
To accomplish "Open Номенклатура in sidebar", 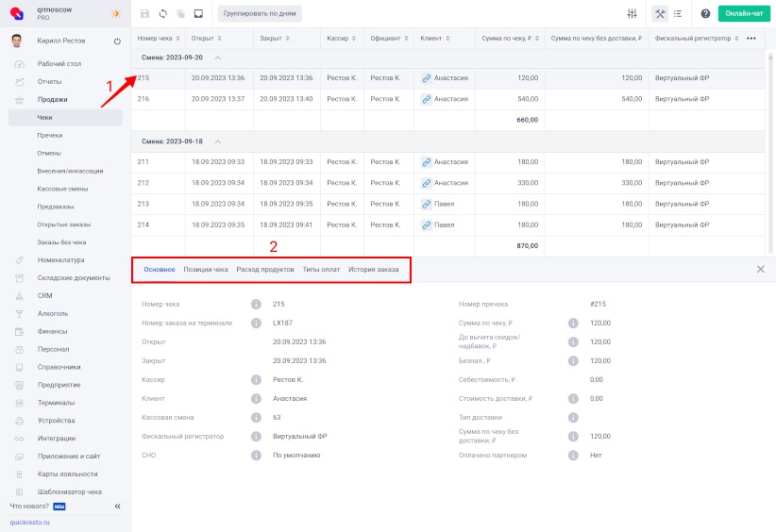I will click(x=60, y=260).
